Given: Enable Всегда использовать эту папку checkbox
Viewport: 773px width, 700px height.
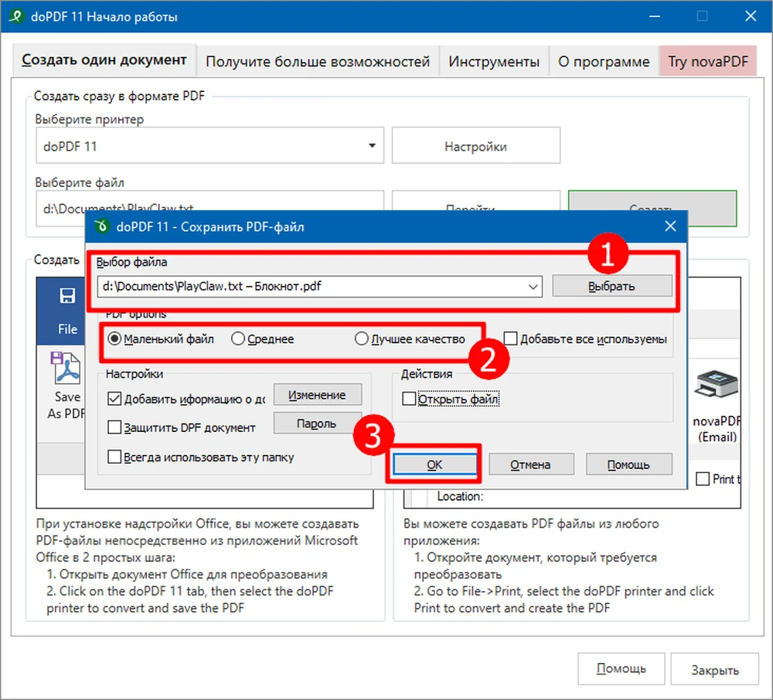Looking at the screenshot, I should [x=114, y=457].
